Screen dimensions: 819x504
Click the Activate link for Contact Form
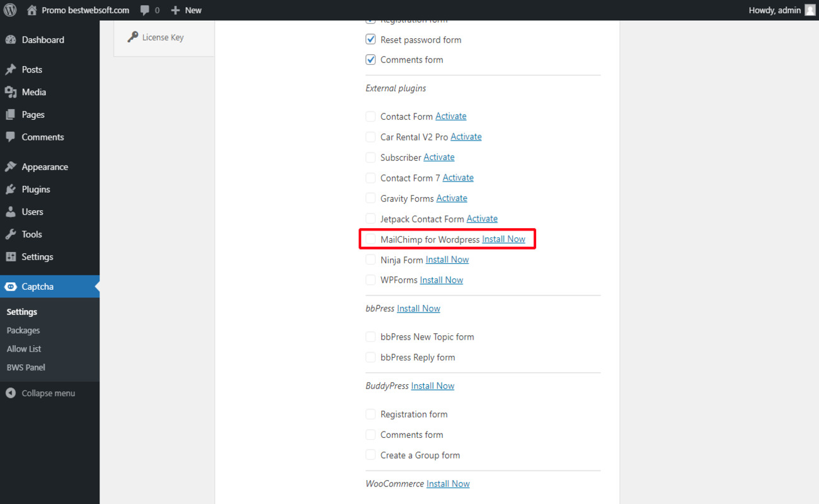(x=451, y=116)
